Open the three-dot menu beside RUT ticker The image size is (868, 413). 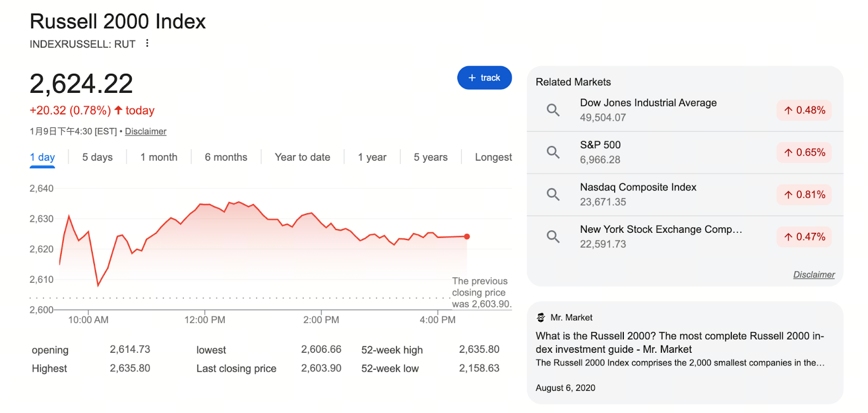coord(147,43)
